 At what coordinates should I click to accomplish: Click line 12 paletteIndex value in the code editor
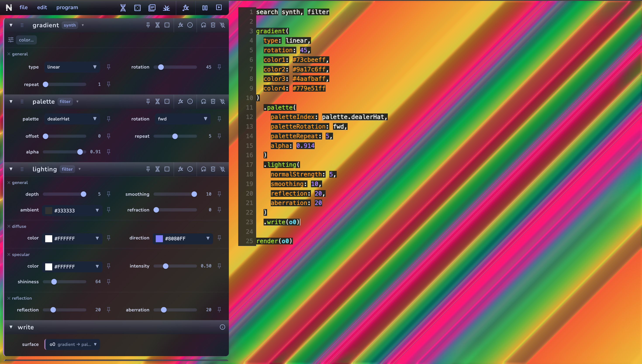tap(354, 117)
